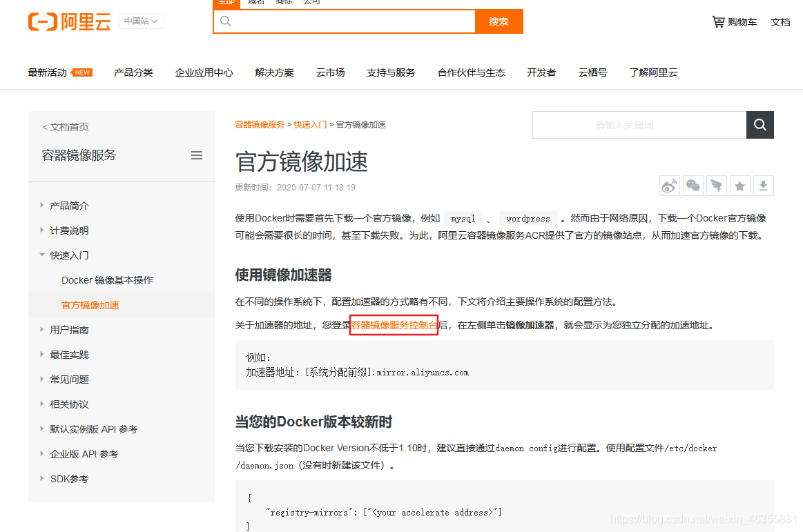This screenshot has width=803, height=532.
Task: Click the Aliyun logo
Action: (x=69, y=22)
